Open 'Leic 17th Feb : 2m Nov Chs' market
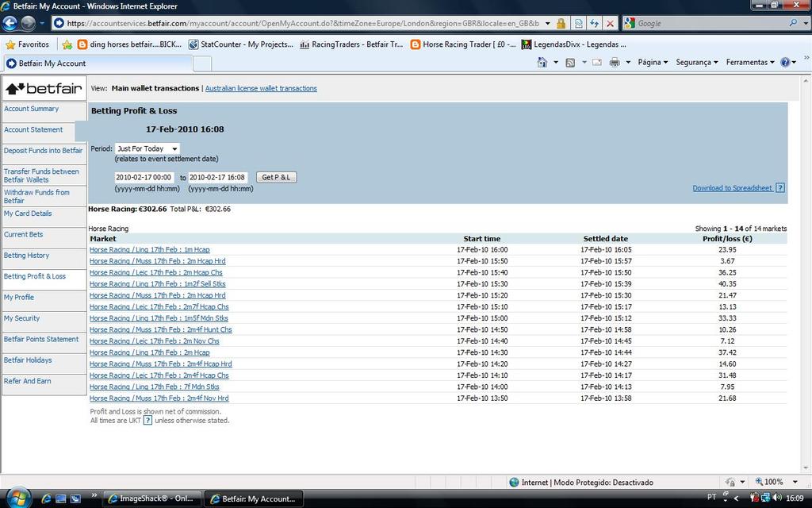This screenshot has height=508, width=812. pos(155,341)
